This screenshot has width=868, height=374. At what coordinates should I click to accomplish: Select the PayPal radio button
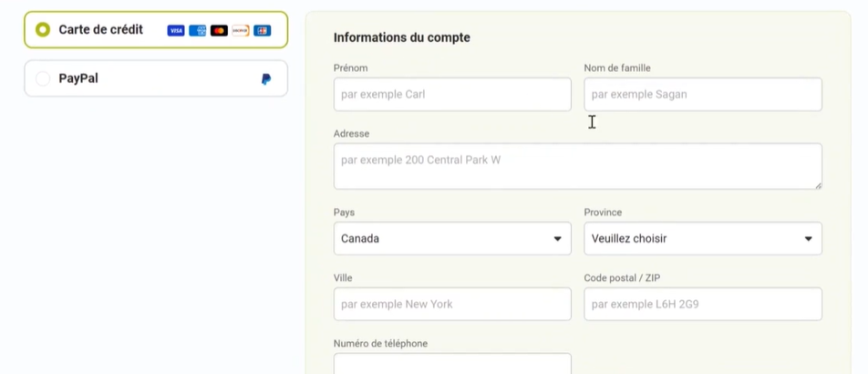(x=42, y=79)
